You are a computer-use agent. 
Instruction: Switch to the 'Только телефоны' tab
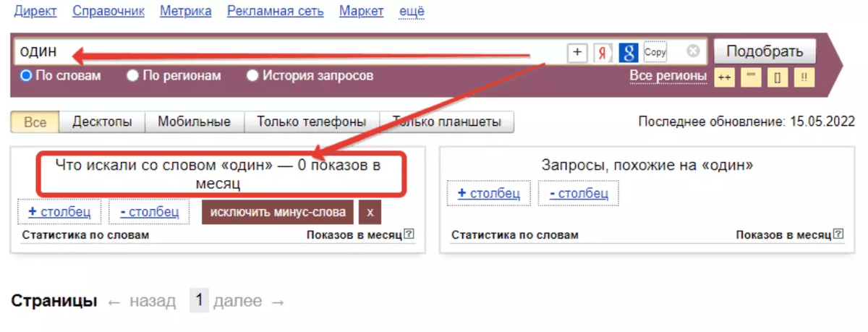click(311, 122)
